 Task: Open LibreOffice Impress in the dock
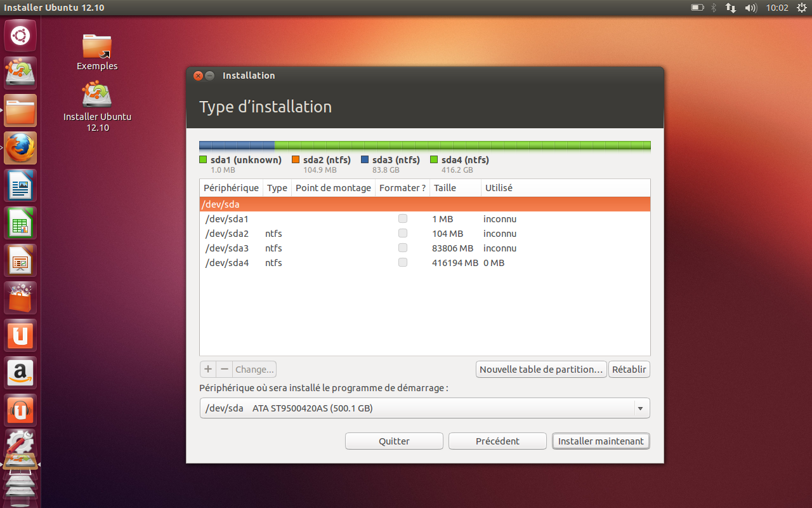coord(20,260)
